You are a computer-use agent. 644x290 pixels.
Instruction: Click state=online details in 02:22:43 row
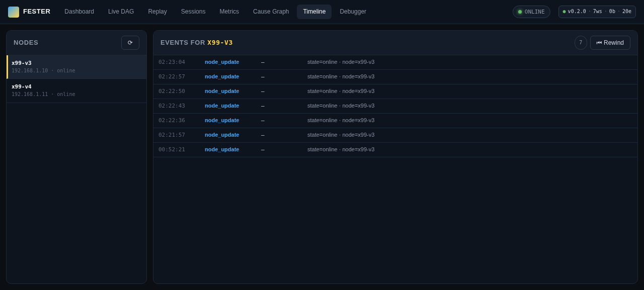click(341, 106)
